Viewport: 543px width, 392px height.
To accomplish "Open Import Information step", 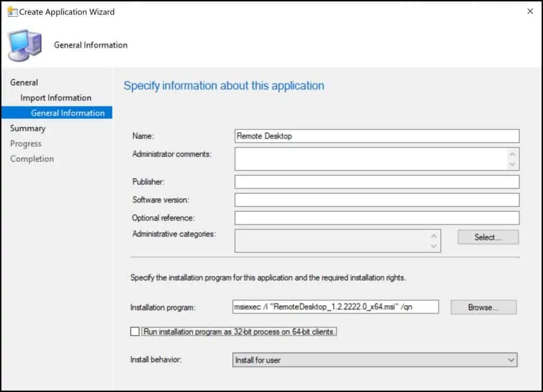I will (x=56, y=97).
